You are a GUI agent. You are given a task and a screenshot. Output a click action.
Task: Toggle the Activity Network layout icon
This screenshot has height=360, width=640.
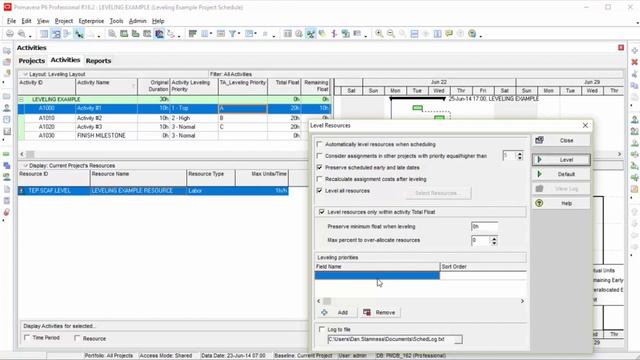[67, 34]
